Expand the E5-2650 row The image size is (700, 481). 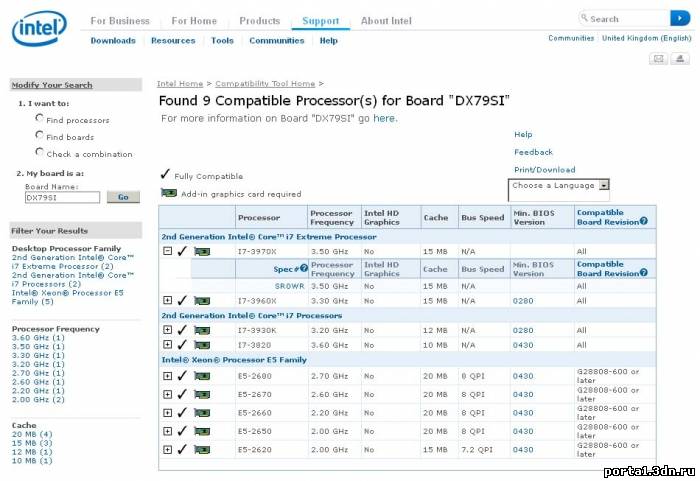point(167,431)
